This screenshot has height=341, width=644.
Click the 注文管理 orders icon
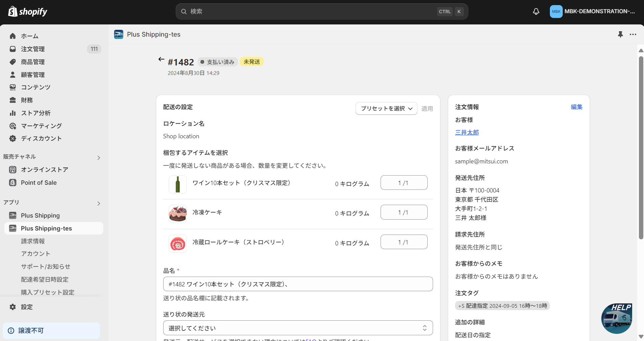13,49
